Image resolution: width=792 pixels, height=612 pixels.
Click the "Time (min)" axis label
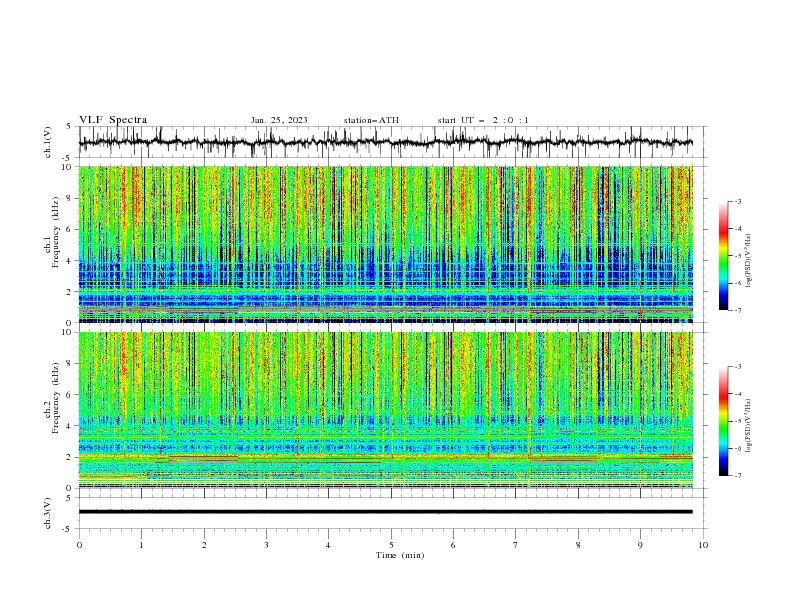(x=400, y=555)
